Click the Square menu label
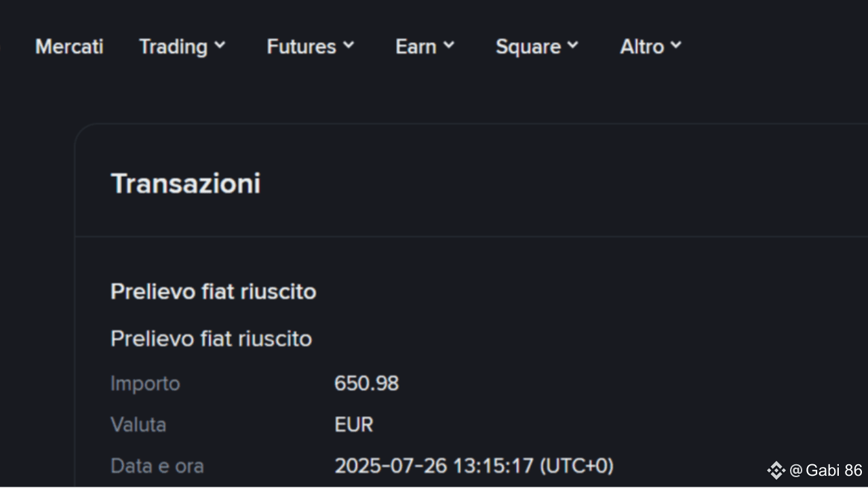 click(528, 47)
